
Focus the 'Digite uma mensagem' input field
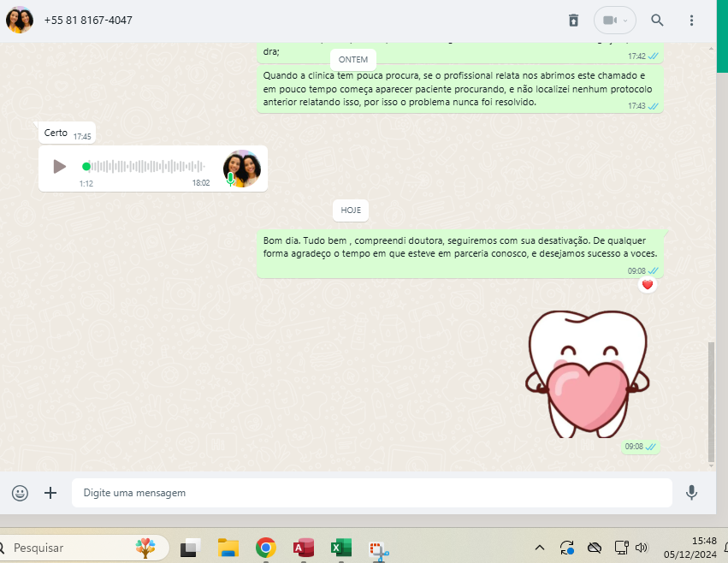372,493
